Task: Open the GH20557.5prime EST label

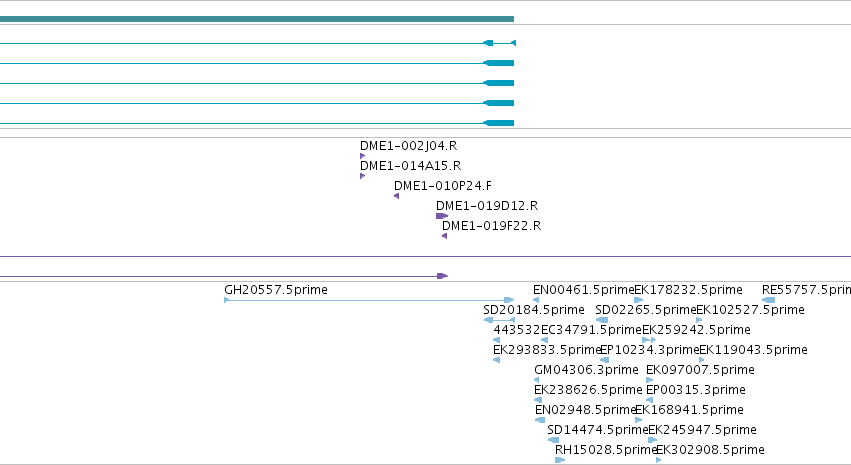Action: tap(276, 290)
